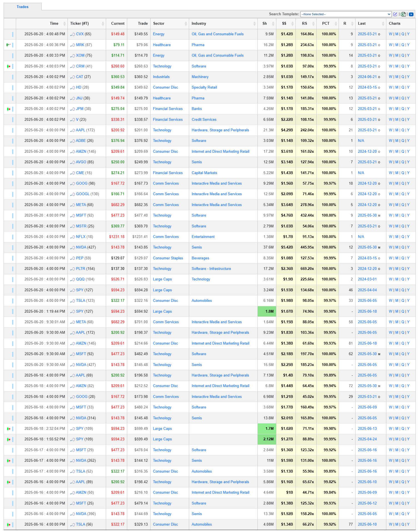Click candlestick icon on NVDA (262) row
The image size is (418, 532).
[9, 461]
